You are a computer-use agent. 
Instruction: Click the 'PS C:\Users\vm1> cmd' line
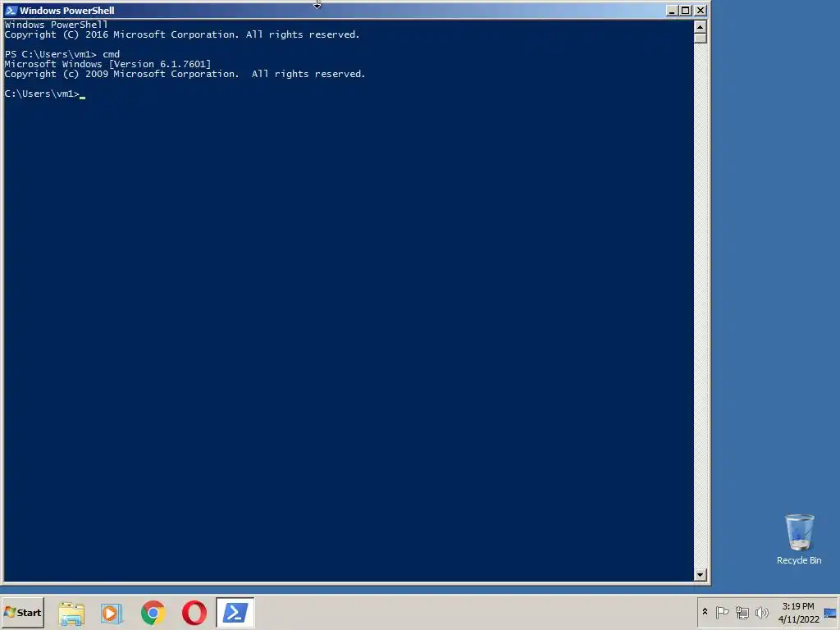(x=62, y=54)
